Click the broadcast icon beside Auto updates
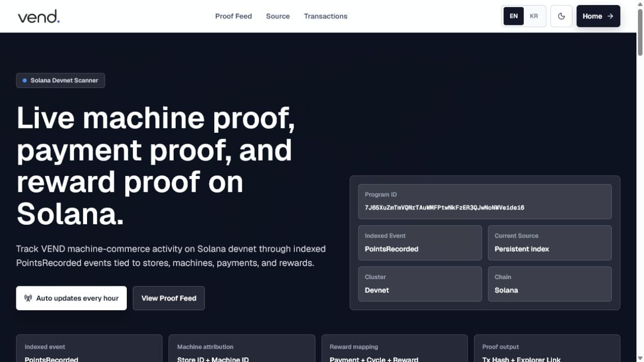Screen dimensions: 644x362 28,298
